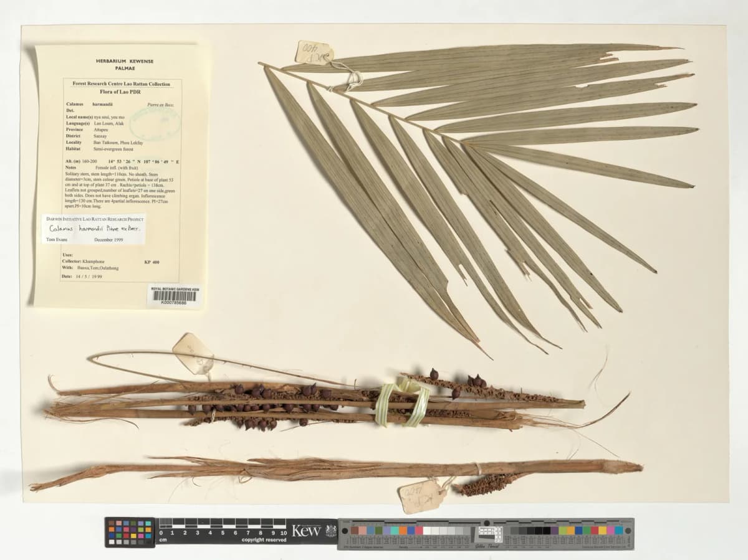Screen dimensions: 748x560
Task: Select the handwritten 'Calamus harmandii' determination
Action: 95,229
